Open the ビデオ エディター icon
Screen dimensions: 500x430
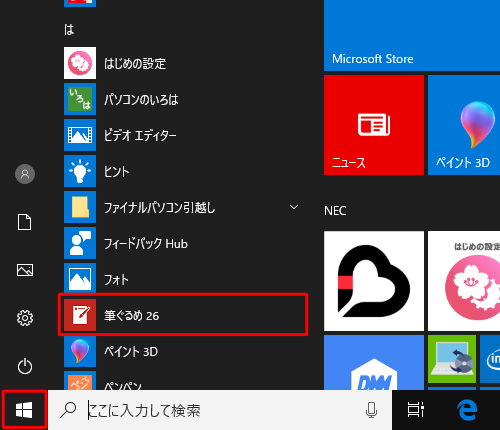click(80, 135)
